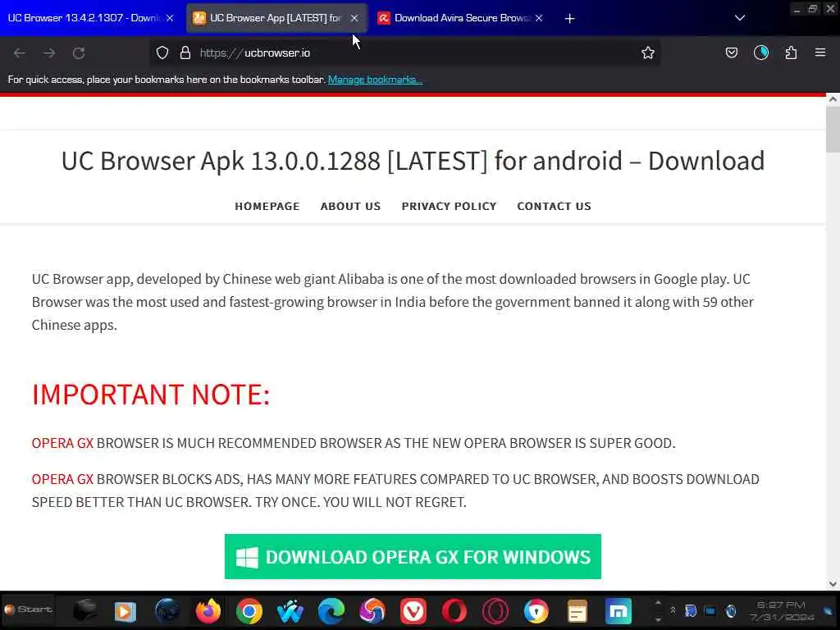Open the Start menu
Viewport: 840px width, 630px height.
click(x=28, y=609)
